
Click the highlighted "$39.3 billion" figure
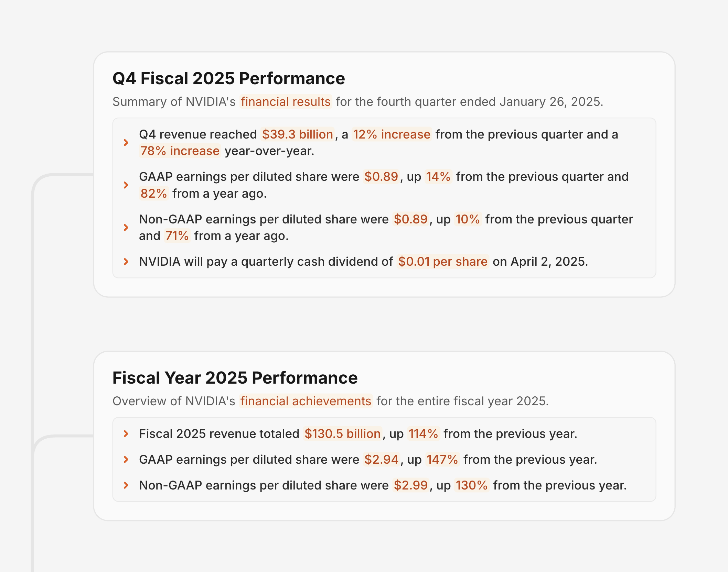point(297,134)
